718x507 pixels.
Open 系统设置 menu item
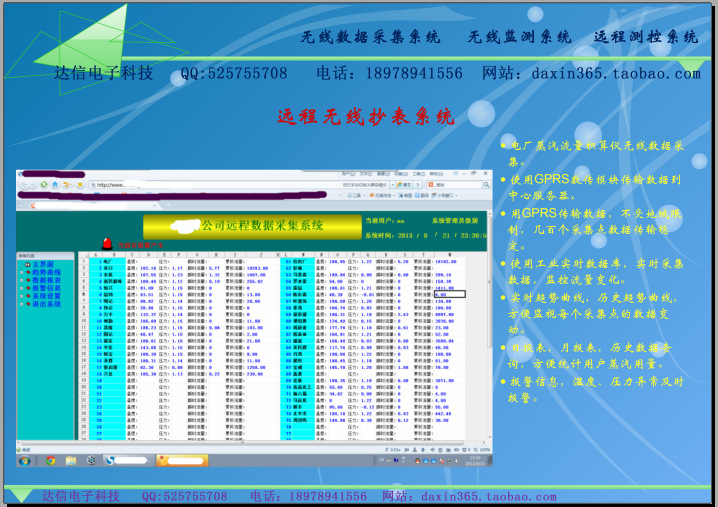click(x=47, y=296)
